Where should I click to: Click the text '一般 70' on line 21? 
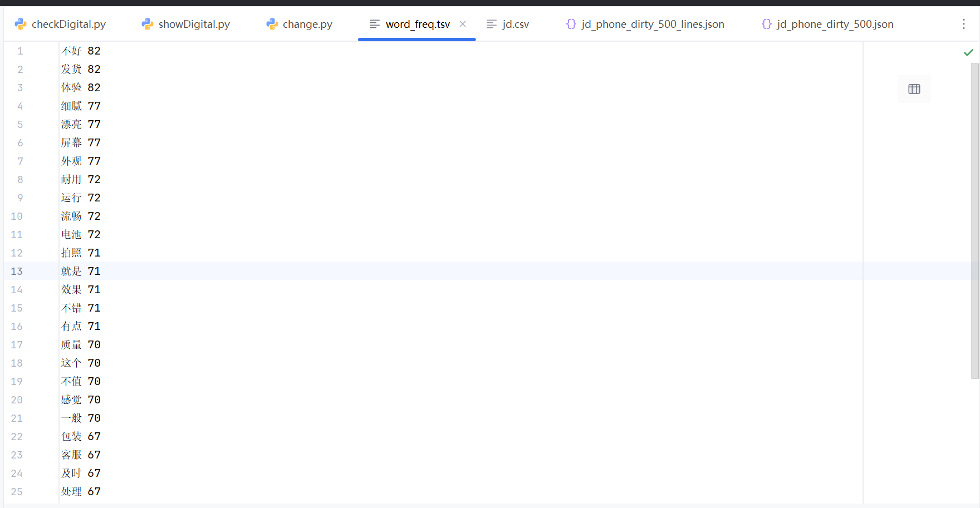[81, 418]
